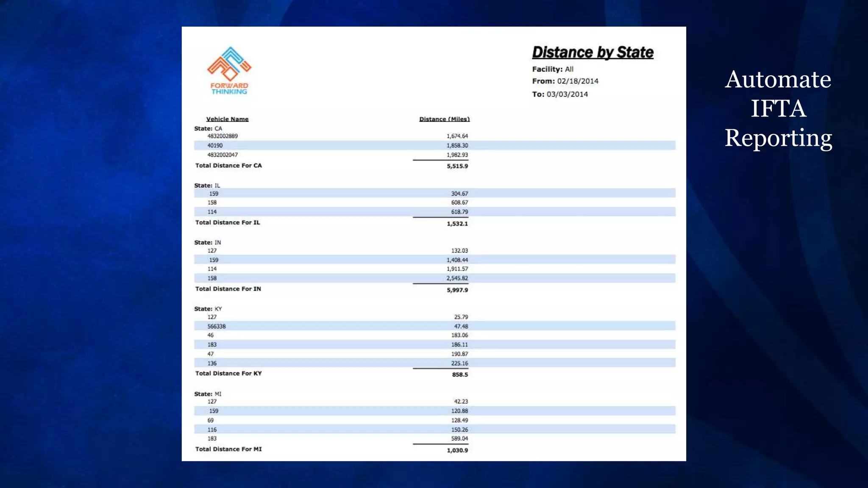Click the 5,997.9 total for IN
This screenshot has height=488, width=868.
(x=457, y=290)
